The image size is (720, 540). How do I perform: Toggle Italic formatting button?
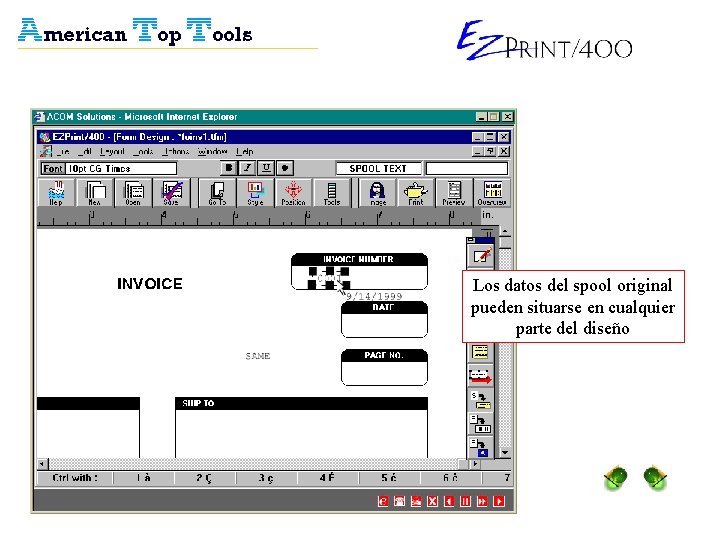click(248, 168)
